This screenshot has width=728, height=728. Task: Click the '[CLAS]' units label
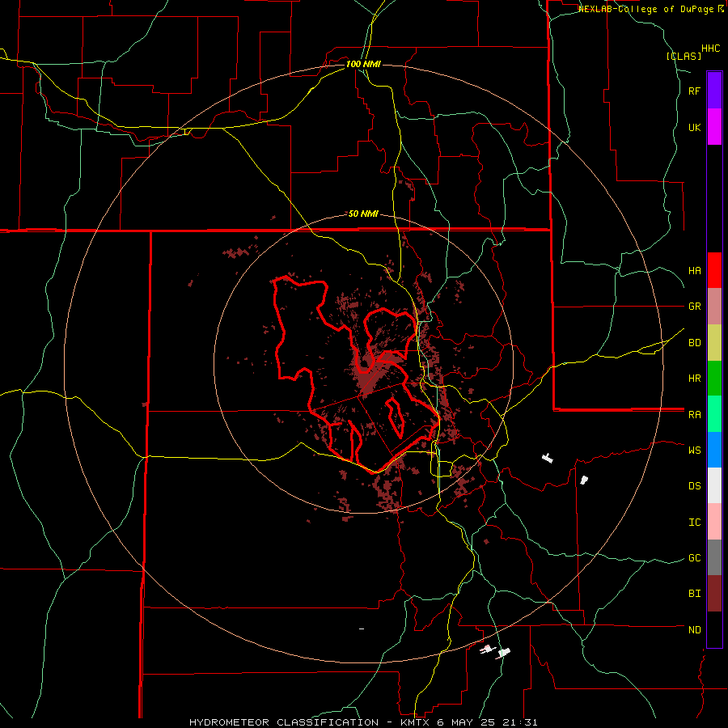tap(684, 56)
